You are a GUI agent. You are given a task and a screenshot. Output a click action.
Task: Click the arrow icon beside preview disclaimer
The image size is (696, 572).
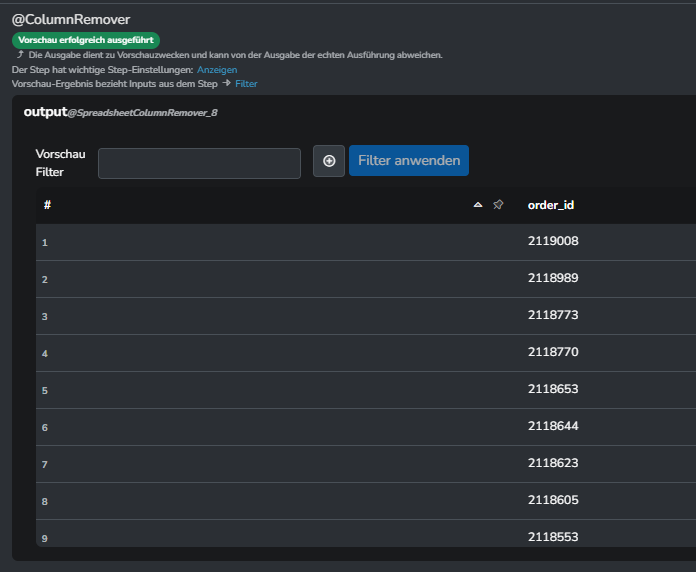pos(20,54)
